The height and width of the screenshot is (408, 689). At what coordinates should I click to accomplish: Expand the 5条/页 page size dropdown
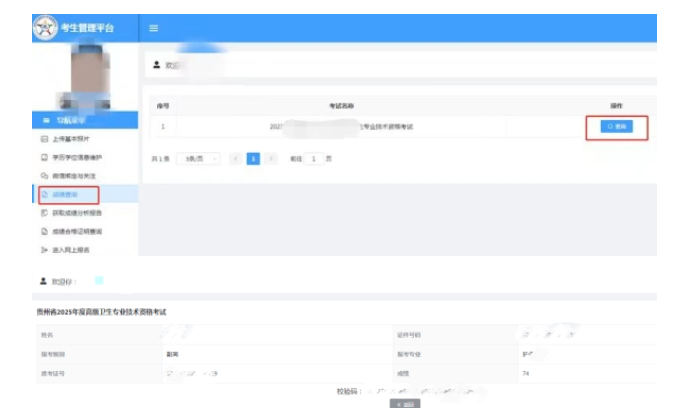tap(196, 158)
